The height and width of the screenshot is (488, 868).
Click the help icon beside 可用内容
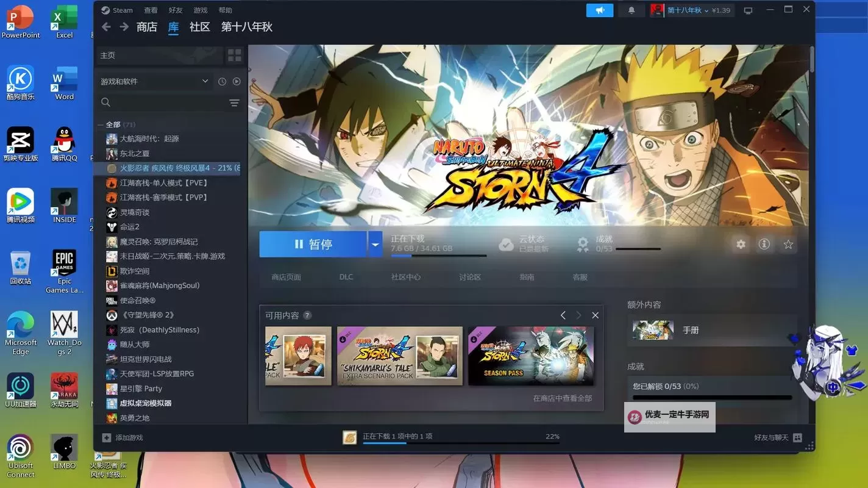point(307,315)
